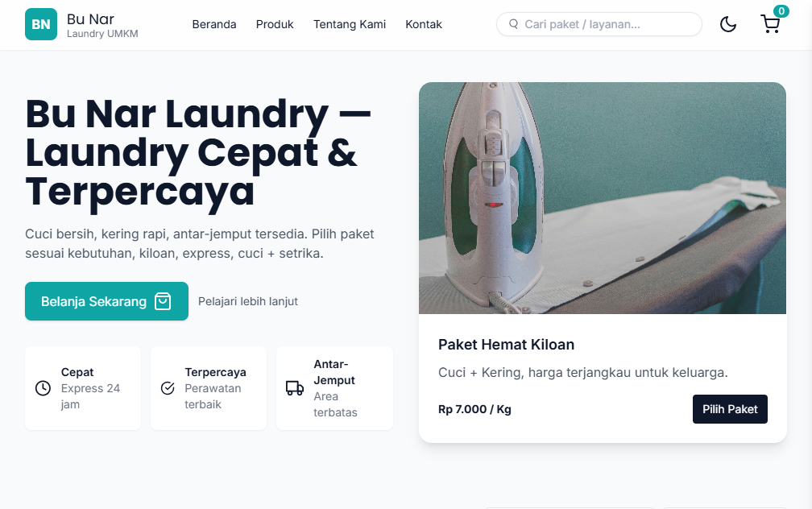The width and height of the screenshot is (812, 509).
Task: Navigate to the Kontak page
Action: tap(424, 24)
